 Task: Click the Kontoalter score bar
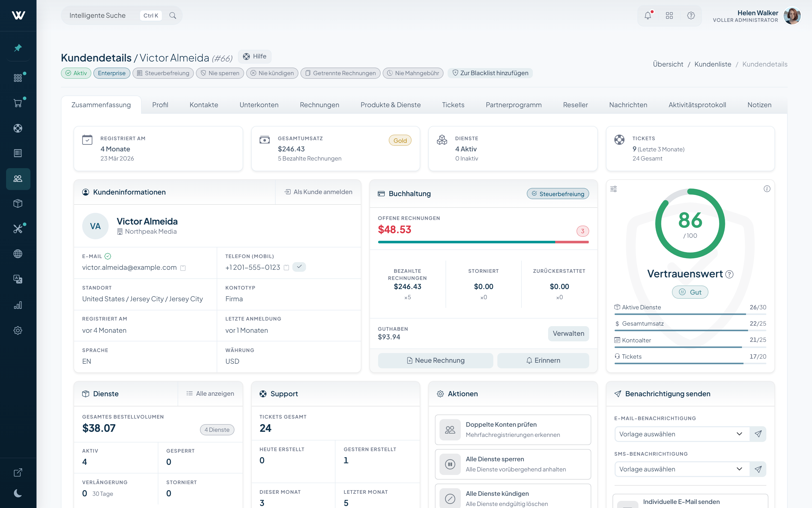point(690,347)
